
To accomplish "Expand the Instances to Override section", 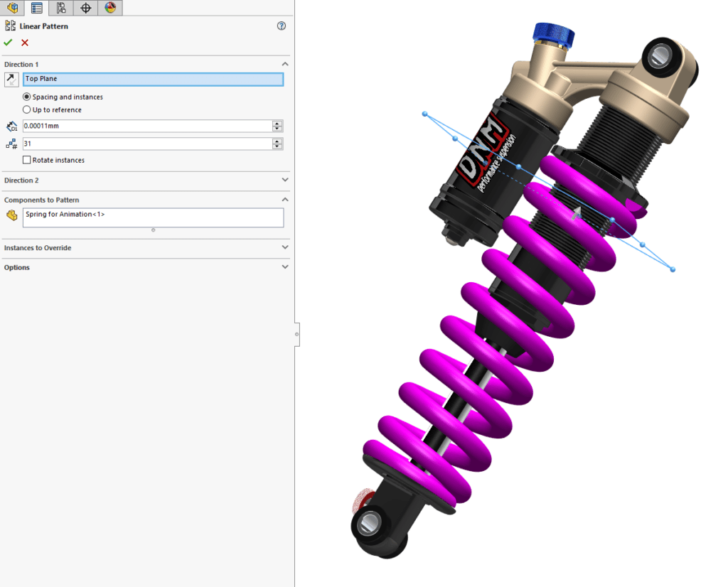I will (285, 248).
